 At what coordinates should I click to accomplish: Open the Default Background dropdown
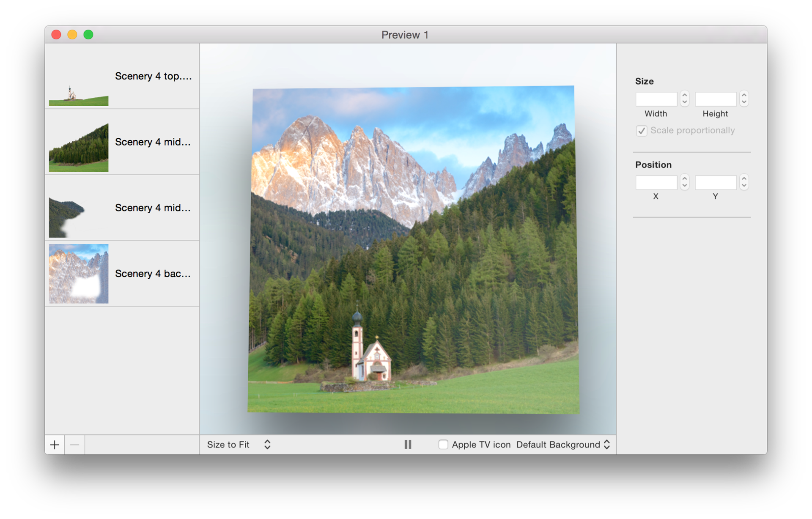tap(563, 445)
